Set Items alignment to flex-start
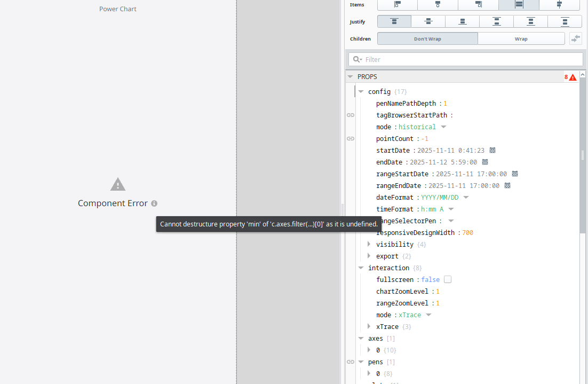Viewport: 588px width, 384px height. tap(397, 4)
